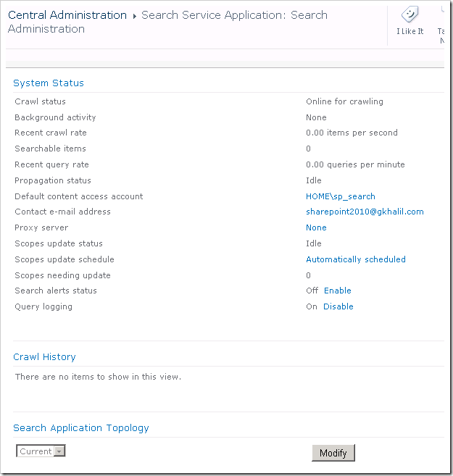Click the Crawl status label
Image resolution: width=453 pixels, height=476 pixels.
tap(40, 101)
